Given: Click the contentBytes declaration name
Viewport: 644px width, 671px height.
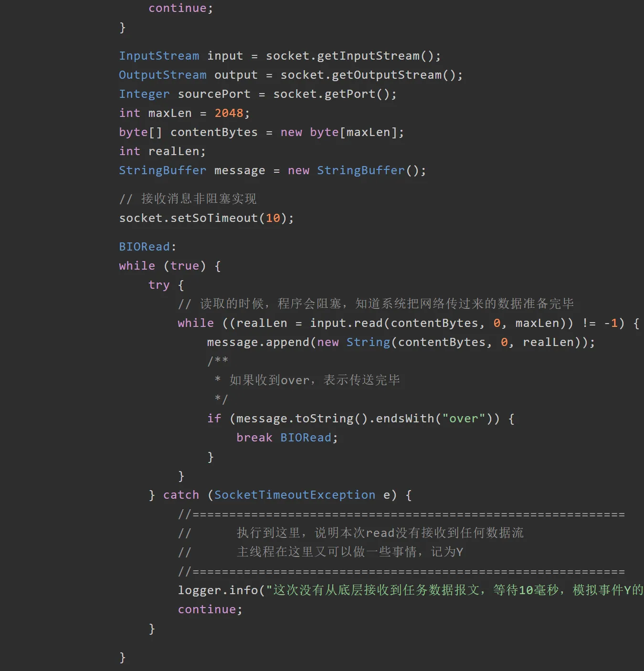Looking at the screenshot, I should 214,132.
